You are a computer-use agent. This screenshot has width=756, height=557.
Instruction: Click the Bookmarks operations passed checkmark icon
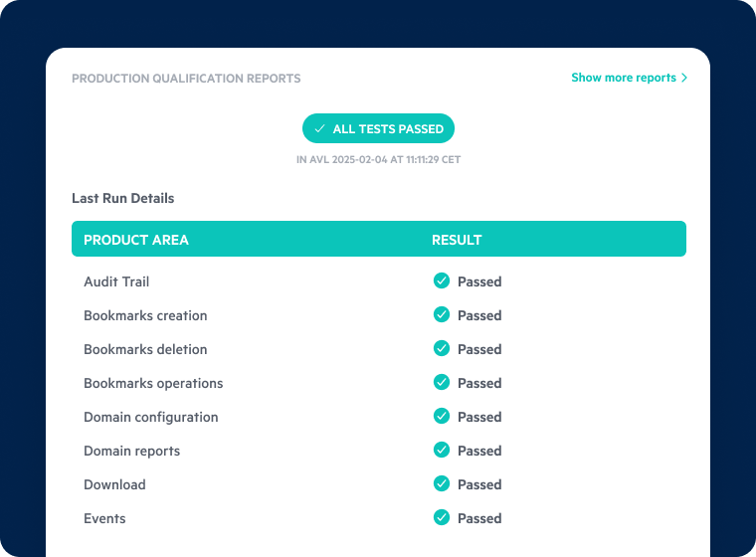coord(442,383)
